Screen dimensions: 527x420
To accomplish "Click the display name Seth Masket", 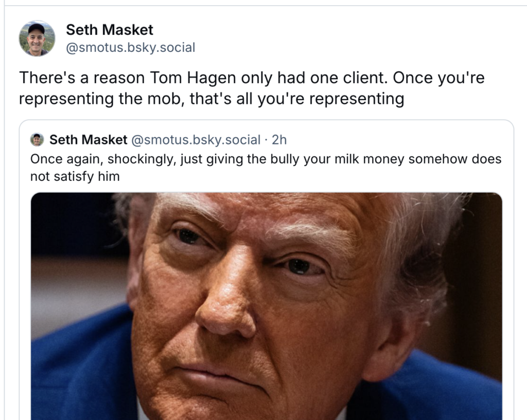I will pyautogui.click(x=109, y=30).
